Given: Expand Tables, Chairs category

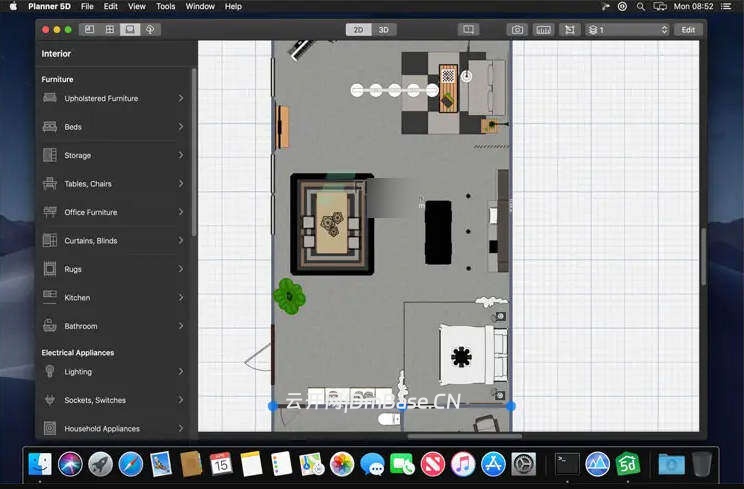Looking at the screenshot, I should point(113,184).
